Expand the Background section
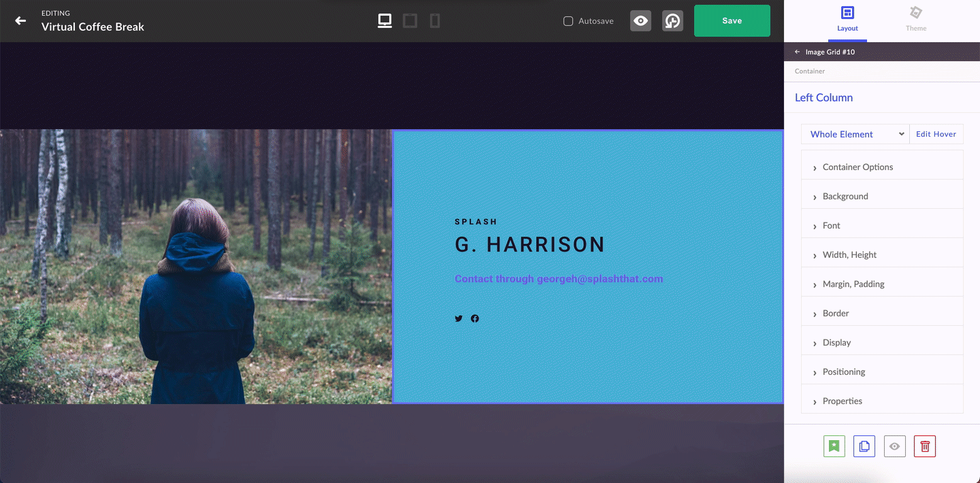 point(883,196)
